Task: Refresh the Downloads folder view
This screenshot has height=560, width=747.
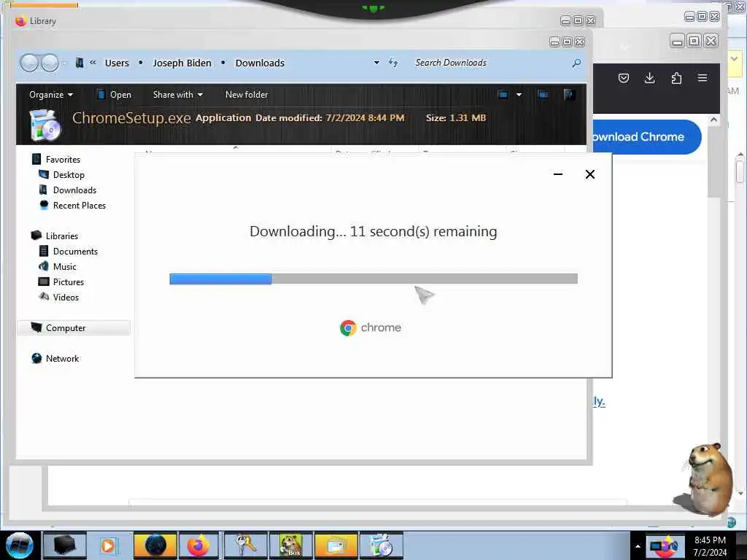Action: [x=393, y=63]
